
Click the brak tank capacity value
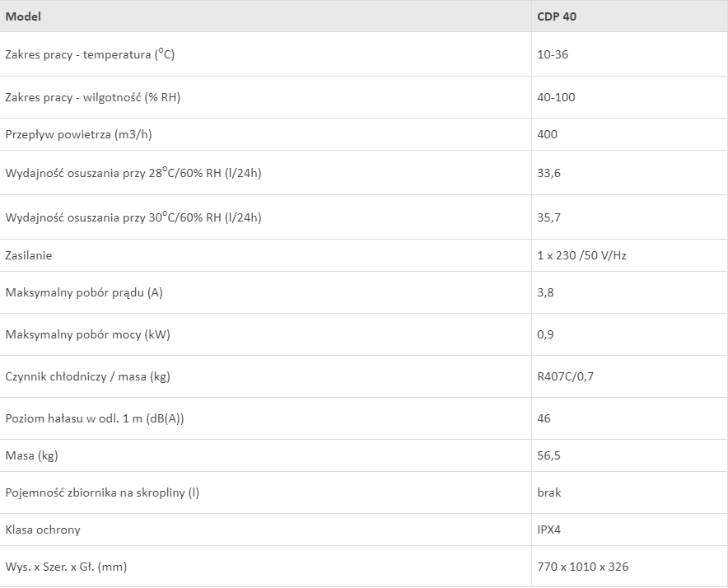pos(549,492)
